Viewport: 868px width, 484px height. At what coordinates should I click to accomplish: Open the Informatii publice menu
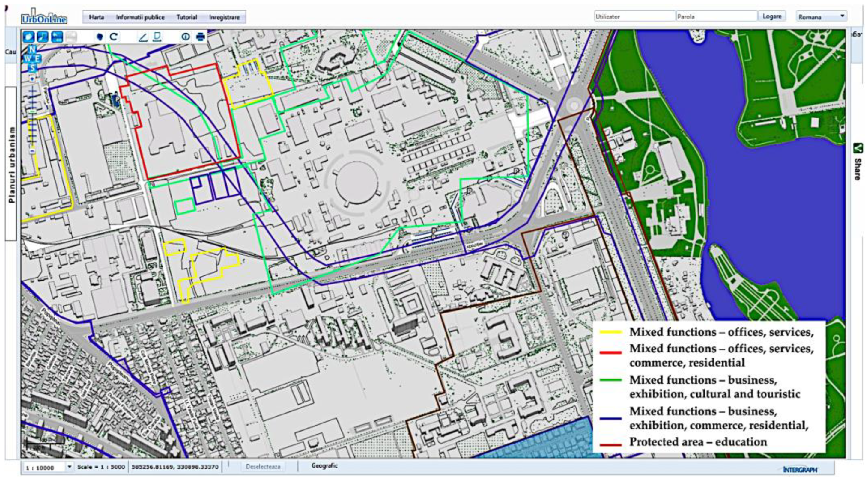click(140, 17)
